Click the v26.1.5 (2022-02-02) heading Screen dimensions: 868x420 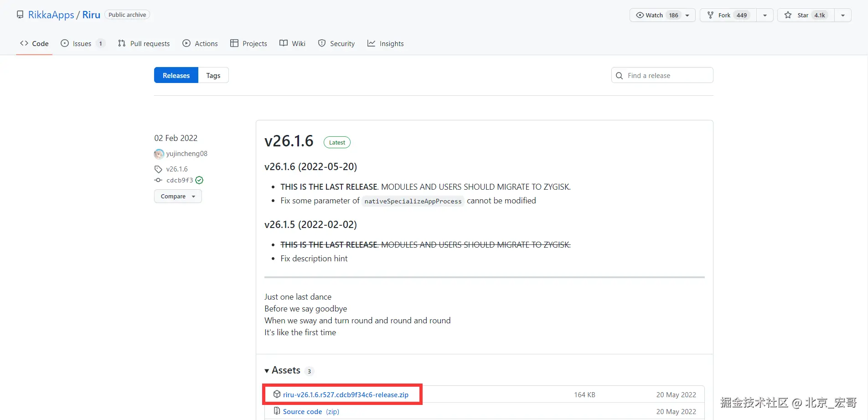click(x=310, y=224)
